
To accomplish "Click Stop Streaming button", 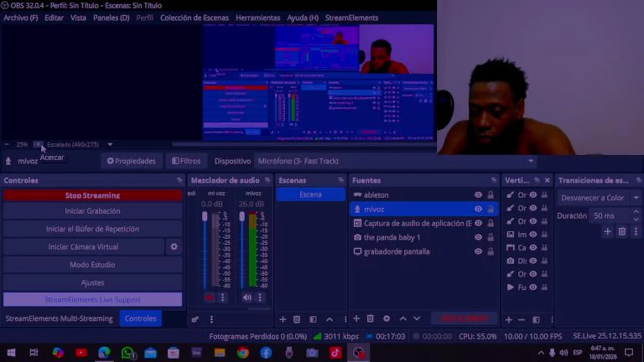I will [93, 195].
